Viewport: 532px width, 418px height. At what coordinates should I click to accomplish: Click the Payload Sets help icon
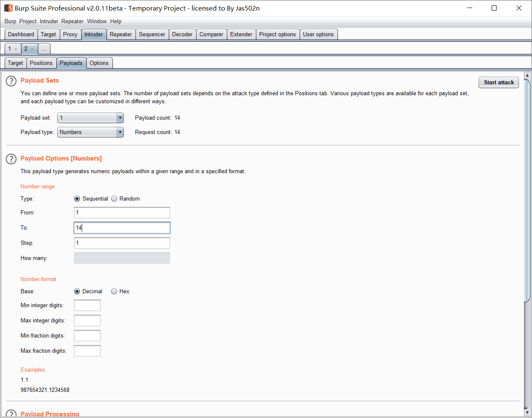coord(11,81)
